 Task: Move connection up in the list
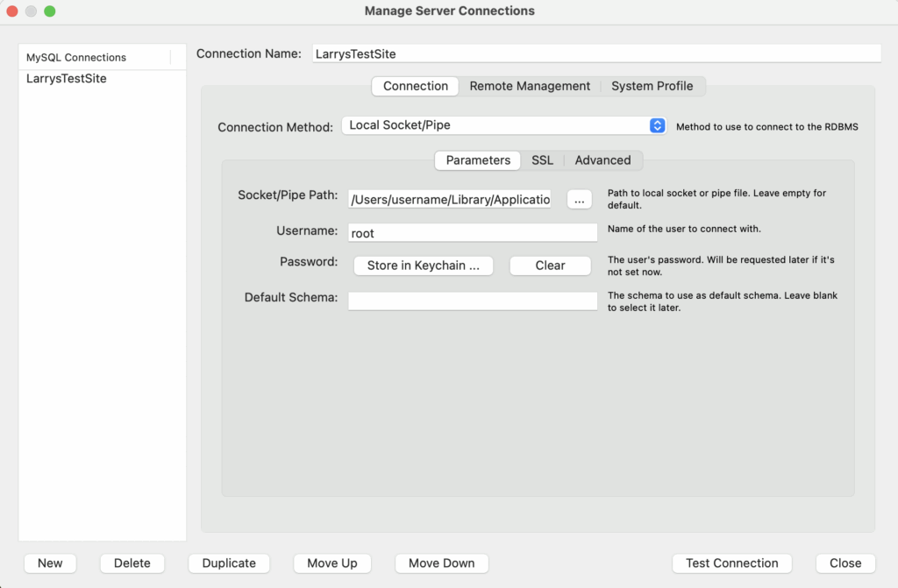(332, 563)
